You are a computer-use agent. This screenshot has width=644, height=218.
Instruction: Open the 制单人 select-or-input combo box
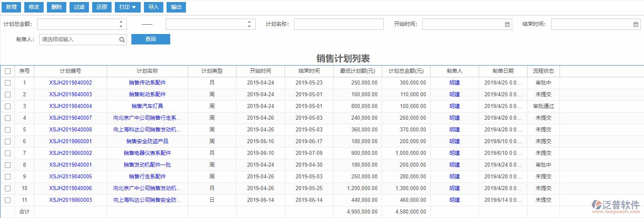click(x=83, y=40)
